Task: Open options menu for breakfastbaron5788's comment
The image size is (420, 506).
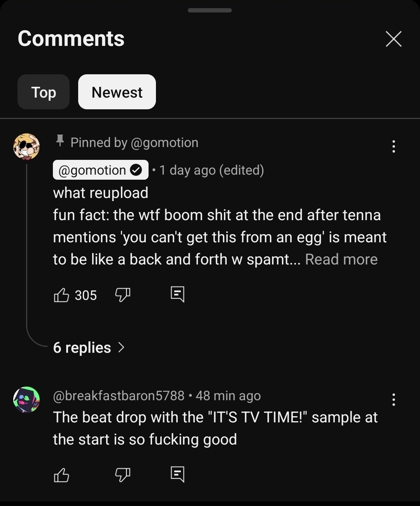Action: coord(394,400)
